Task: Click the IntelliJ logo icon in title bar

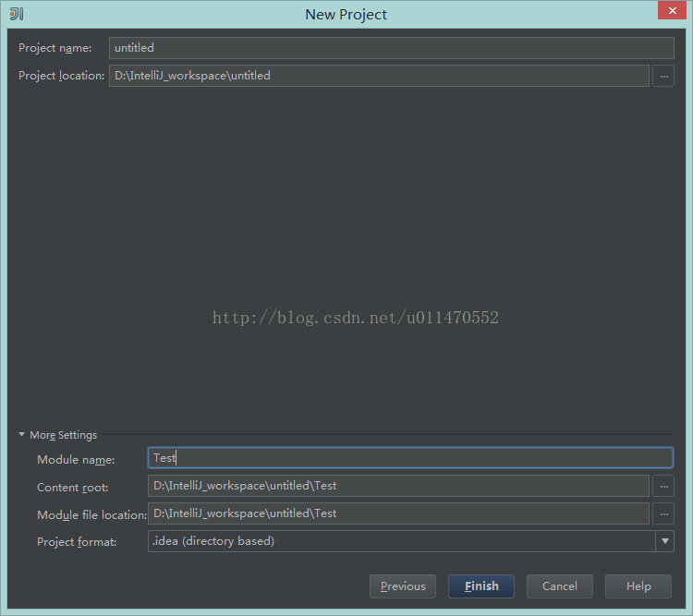Action: [x=17, y=14]
